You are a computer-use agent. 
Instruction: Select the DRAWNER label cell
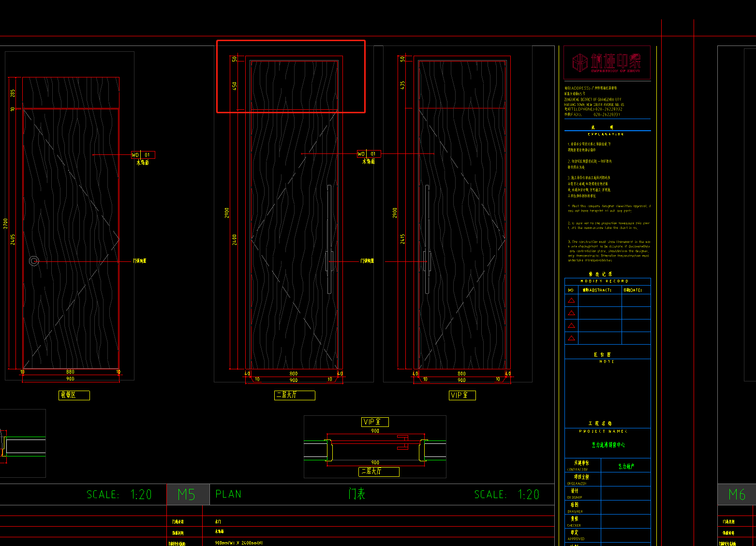(x=583, y=507)
